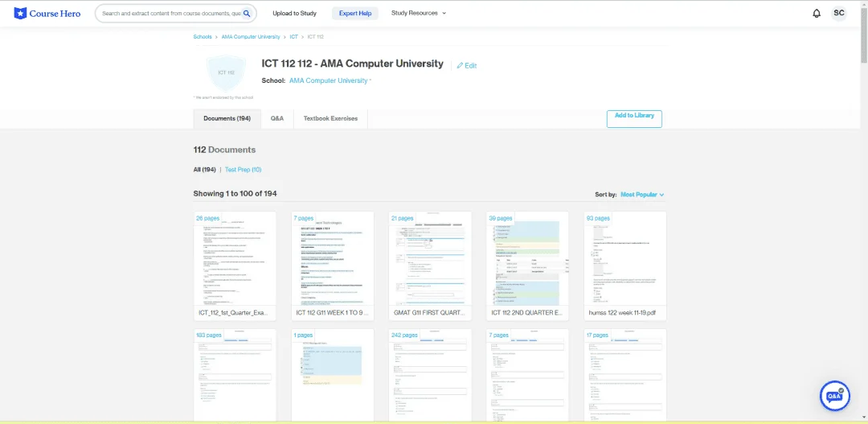Select the Documents (194) tab
The width and height of the screenshot is (868, 424).
click(227, 118)
